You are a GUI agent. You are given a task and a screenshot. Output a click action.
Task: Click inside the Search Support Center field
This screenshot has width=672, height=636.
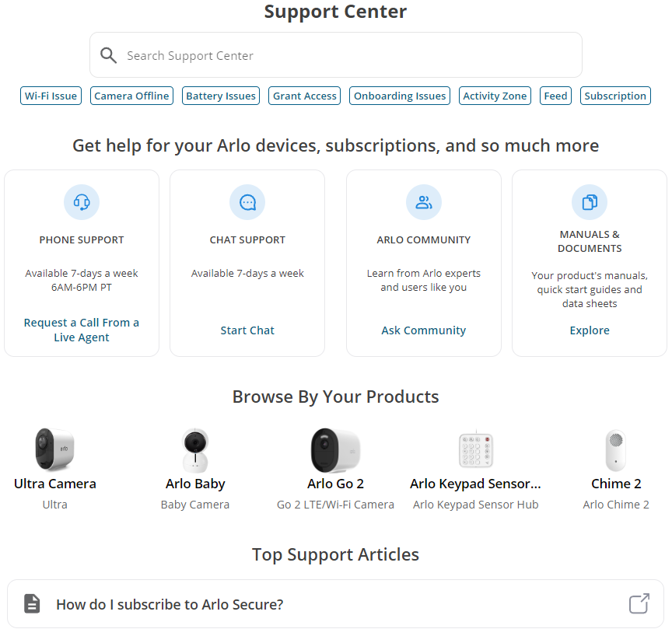click(x=336, y=54)
